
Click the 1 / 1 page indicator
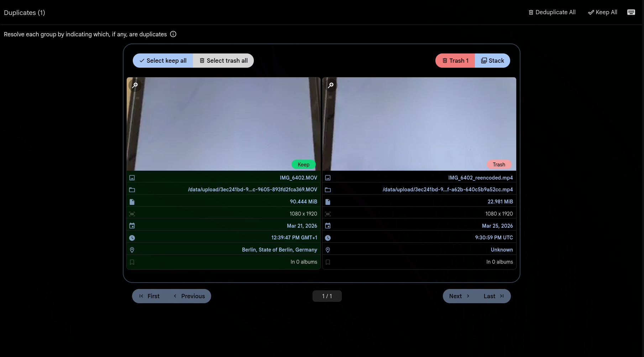(x=327, y=296)
